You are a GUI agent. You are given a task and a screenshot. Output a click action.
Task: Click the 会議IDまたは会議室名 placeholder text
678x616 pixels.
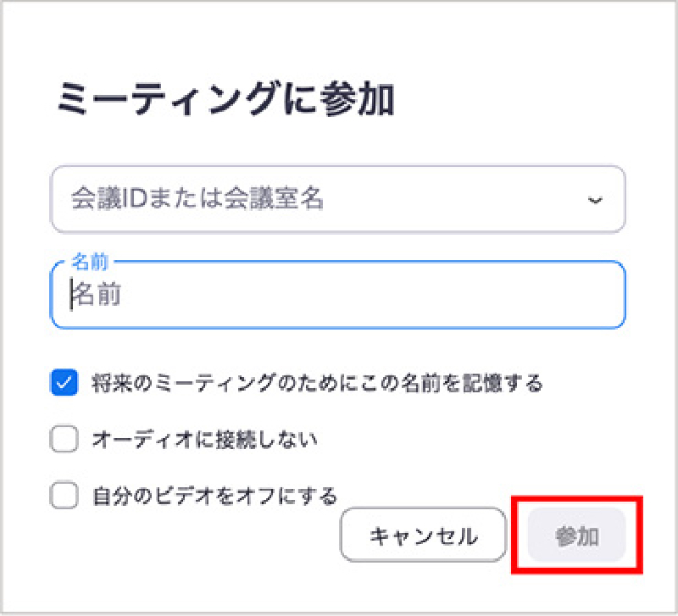pyautogui.click(x=197, y=199)
